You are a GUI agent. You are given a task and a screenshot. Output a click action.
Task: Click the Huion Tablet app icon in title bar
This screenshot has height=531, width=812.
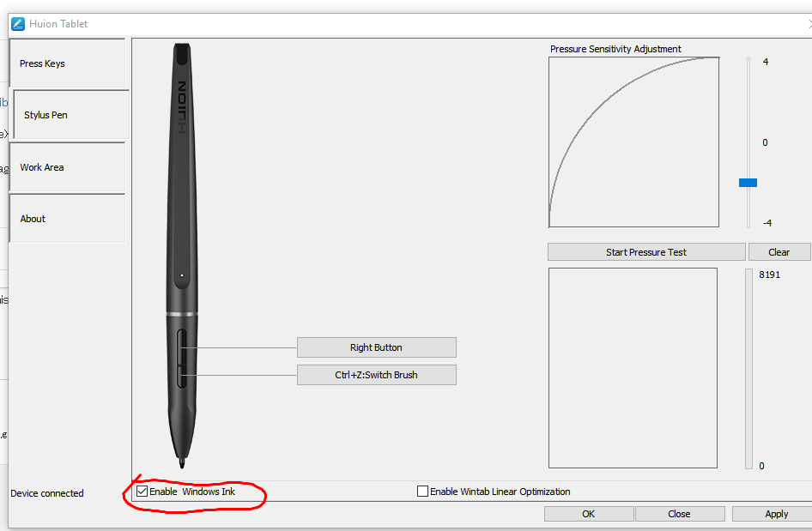18,24
